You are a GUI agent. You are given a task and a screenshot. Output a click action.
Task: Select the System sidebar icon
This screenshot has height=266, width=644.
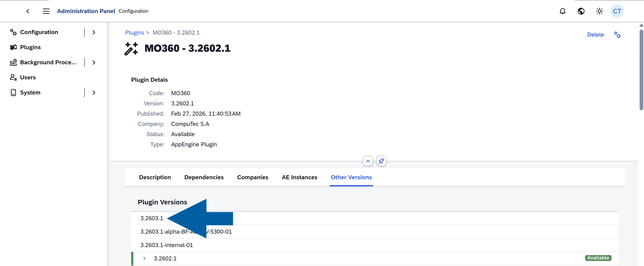point(13,92)
